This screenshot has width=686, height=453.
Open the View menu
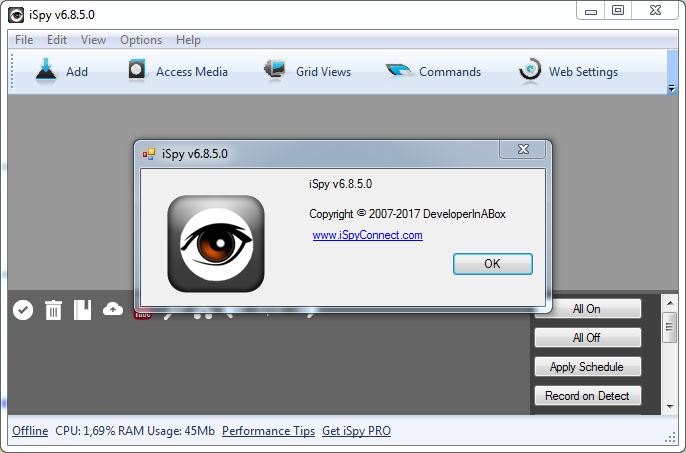(93, 40)
